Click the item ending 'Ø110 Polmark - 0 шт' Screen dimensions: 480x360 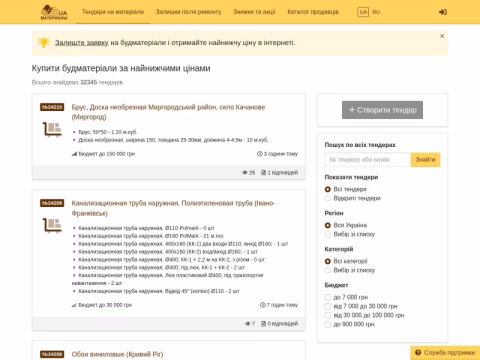[146, 228]
